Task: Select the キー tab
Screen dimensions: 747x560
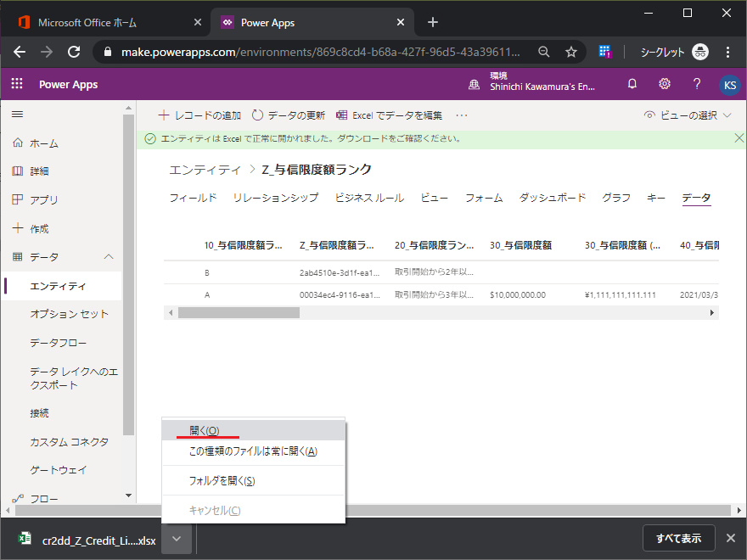Action: (656, 198)
